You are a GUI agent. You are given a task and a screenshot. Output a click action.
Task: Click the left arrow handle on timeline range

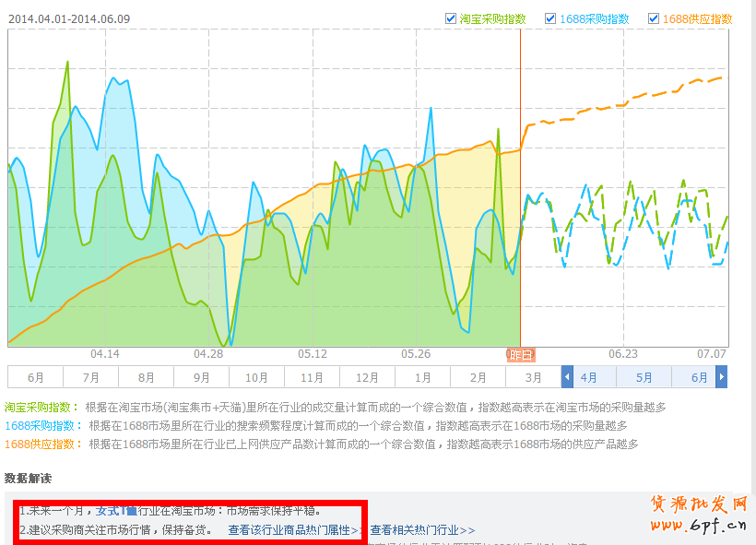pyautogui.click(x=567, y=377)
